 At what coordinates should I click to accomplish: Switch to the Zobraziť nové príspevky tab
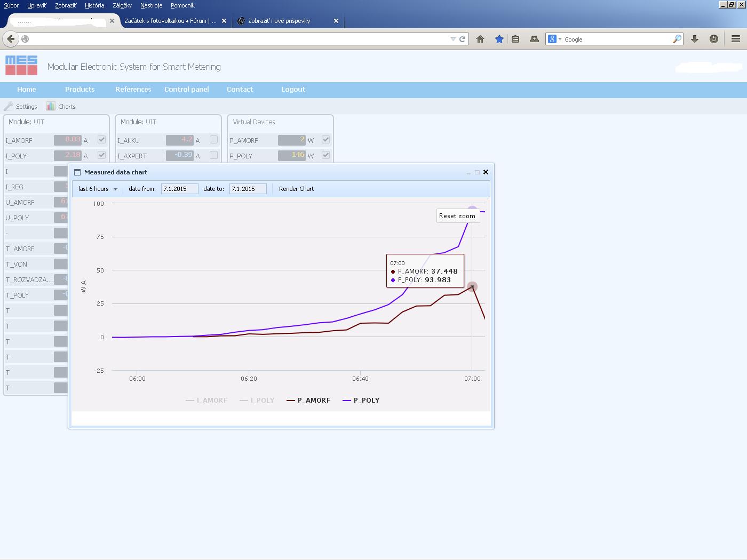point(279,21)
